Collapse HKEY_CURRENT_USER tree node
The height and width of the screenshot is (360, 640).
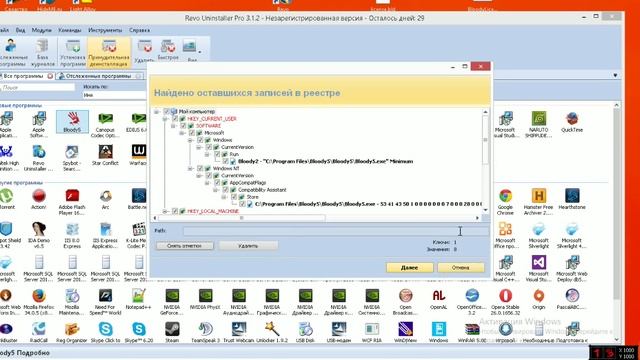pos(165,119)
